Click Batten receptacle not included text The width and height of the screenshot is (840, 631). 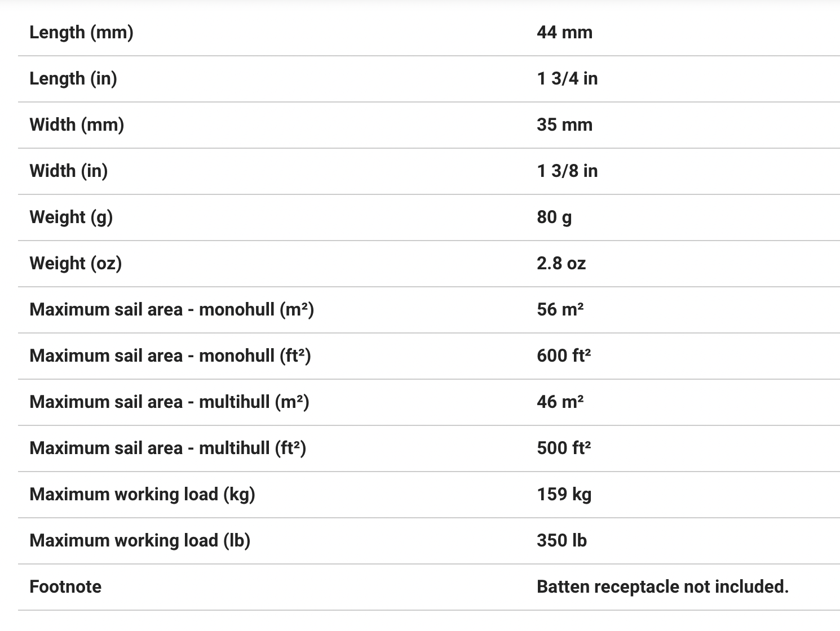pyautogui.click(x=662, y=586)
